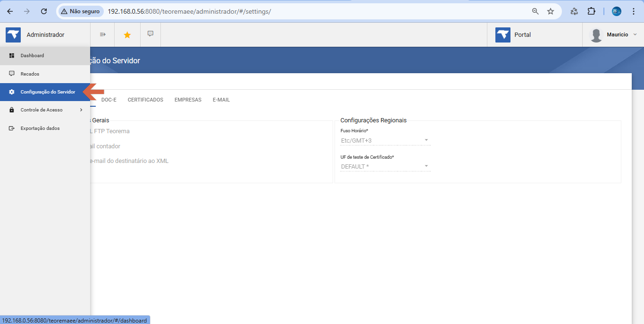Screen dimensions: 644x324
Task: Click the browser zoom magnifier icon
Action: click(x=535, y=11)
